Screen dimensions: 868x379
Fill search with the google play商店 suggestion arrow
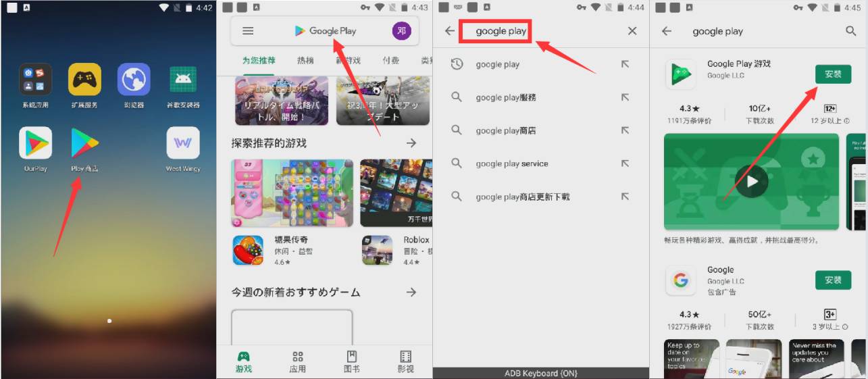pyautogui.click(x=625, y=130)
